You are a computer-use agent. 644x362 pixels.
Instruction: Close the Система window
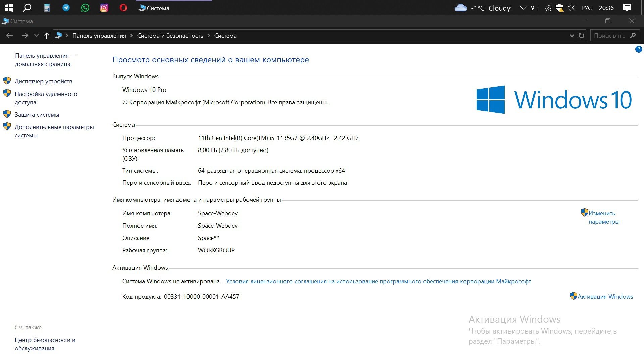[x=632, y=21]
